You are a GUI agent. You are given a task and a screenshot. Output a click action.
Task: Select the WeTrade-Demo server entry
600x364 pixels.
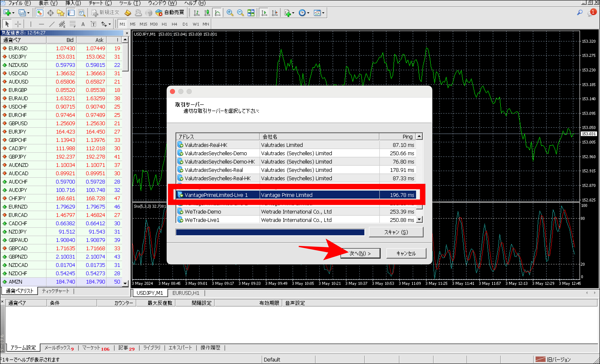(244, 211)
